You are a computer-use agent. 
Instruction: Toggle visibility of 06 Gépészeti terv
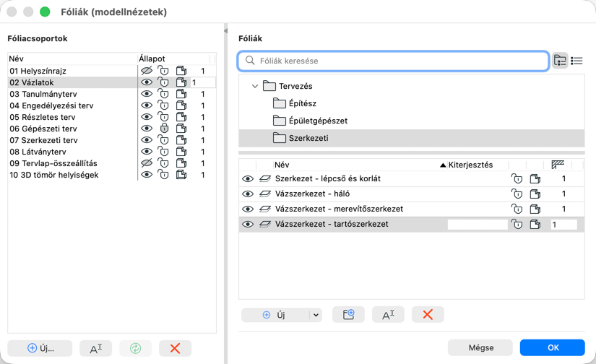click(x=147, y=129)
